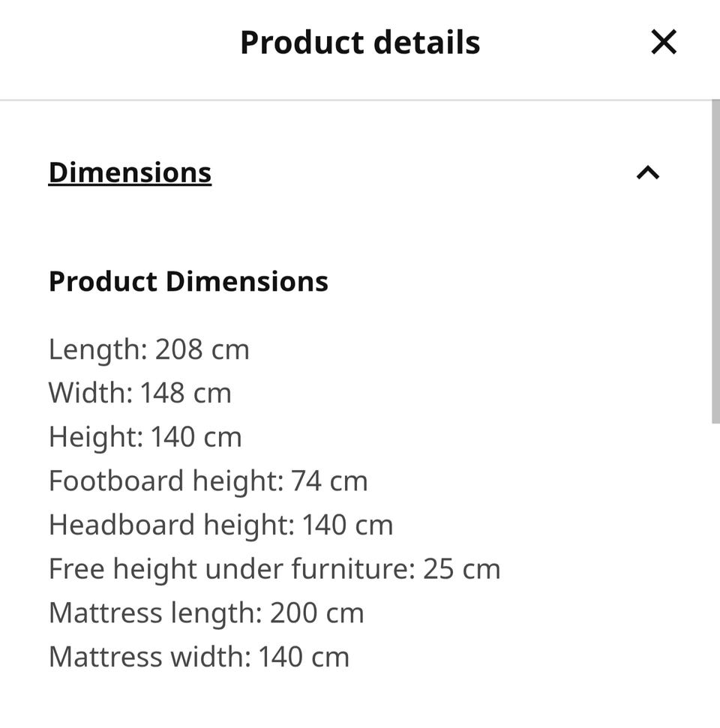Image resolution: width=720 pixels, height=728 pixels.
Task: Click the Mattress length label
Action: point(154,613)
